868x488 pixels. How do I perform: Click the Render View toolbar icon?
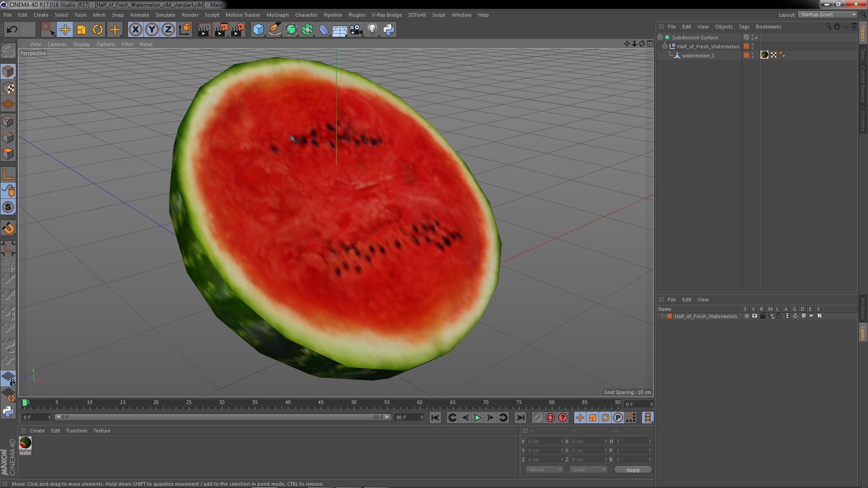click(x=204, y=30)
